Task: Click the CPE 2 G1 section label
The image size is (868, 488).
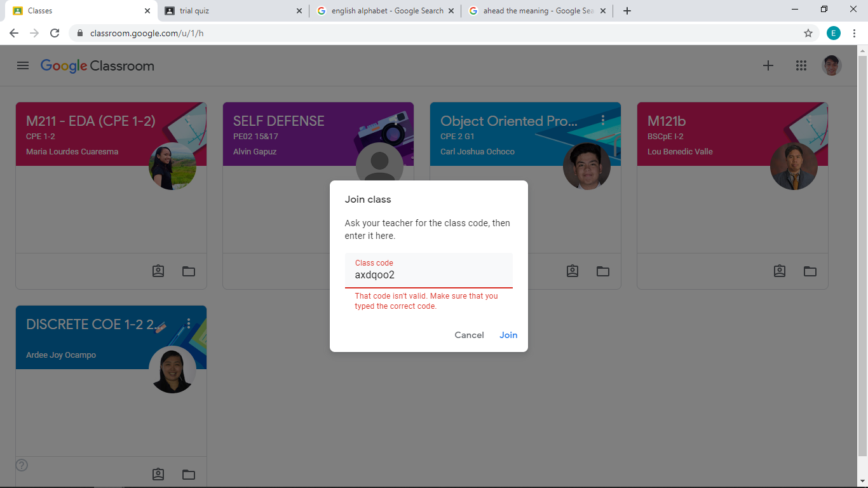Action: tap(458, 137)
